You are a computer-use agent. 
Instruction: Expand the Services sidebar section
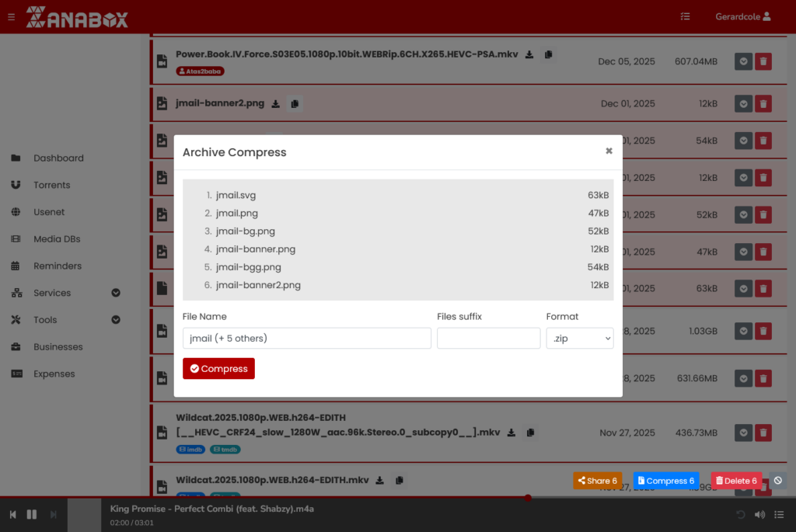115,293
